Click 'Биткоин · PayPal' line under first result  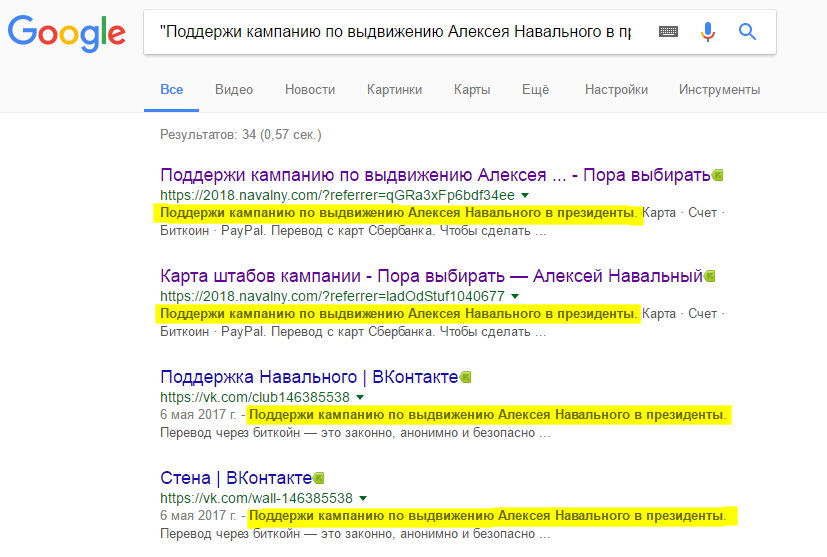(353, 231)
